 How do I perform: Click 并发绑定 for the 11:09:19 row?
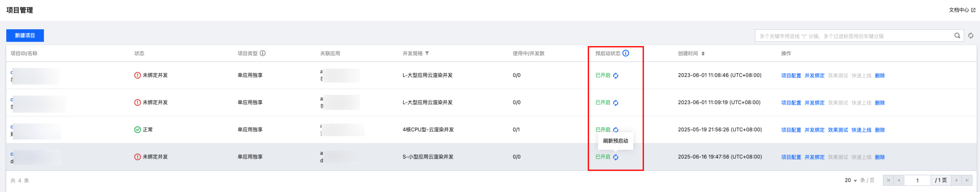[x=814, y=103]
